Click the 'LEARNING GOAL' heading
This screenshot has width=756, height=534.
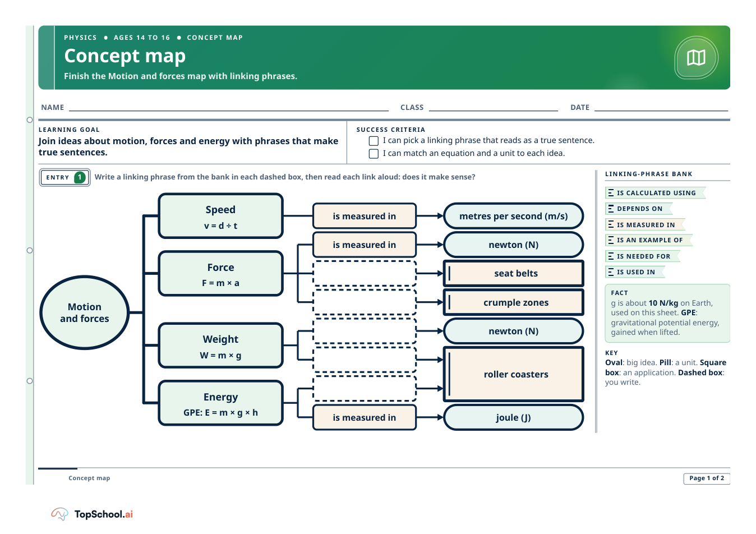69,130
